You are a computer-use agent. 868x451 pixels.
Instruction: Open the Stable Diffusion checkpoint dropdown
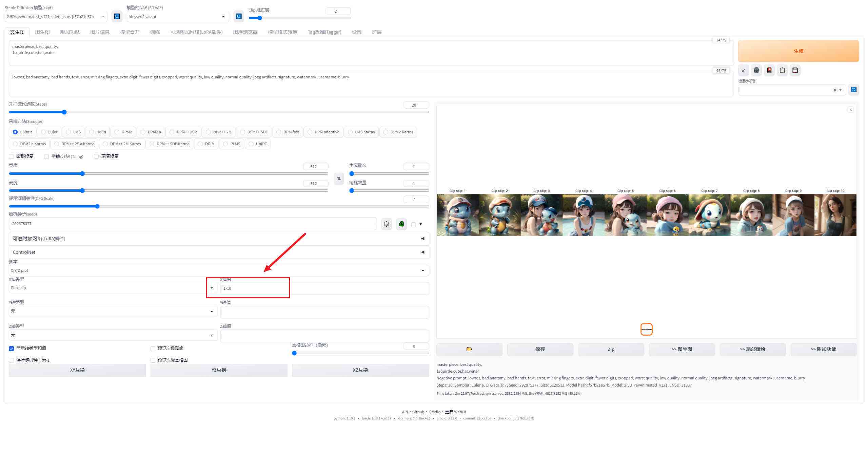(56, 17)
